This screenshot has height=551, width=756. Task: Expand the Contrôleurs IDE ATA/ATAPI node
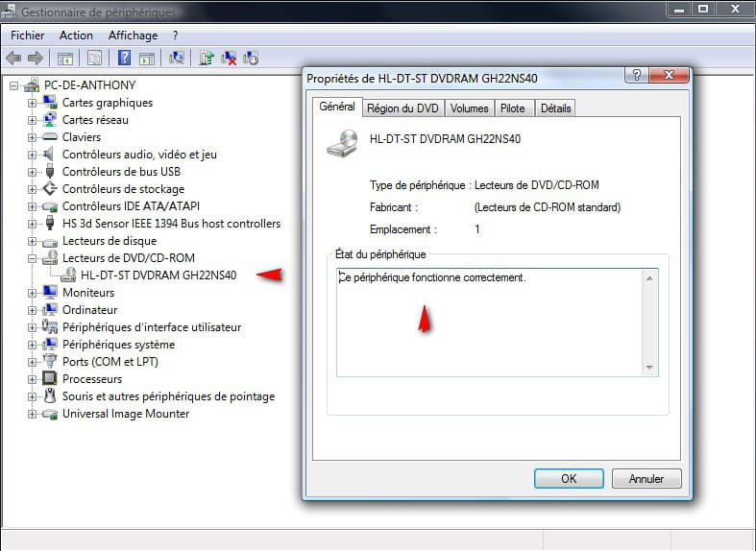point(32,206)
